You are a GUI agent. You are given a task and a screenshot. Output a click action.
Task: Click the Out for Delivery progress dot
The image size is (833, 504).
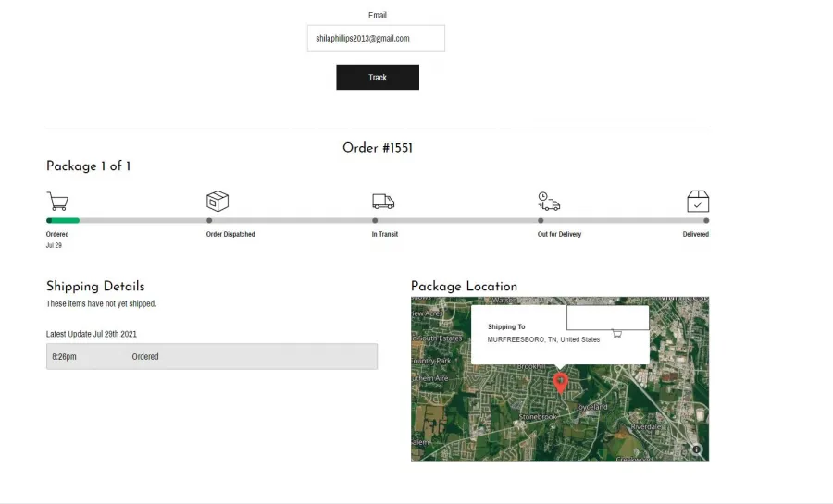coord(541,220)
